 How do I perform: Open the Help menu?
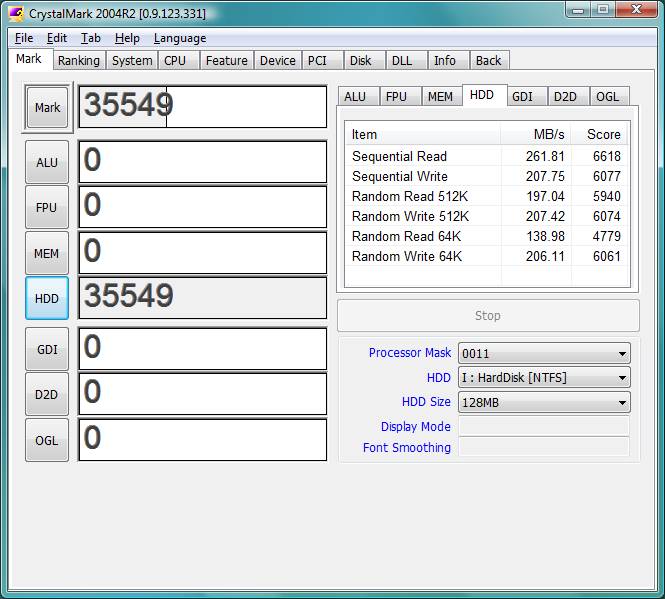point(127,38)
